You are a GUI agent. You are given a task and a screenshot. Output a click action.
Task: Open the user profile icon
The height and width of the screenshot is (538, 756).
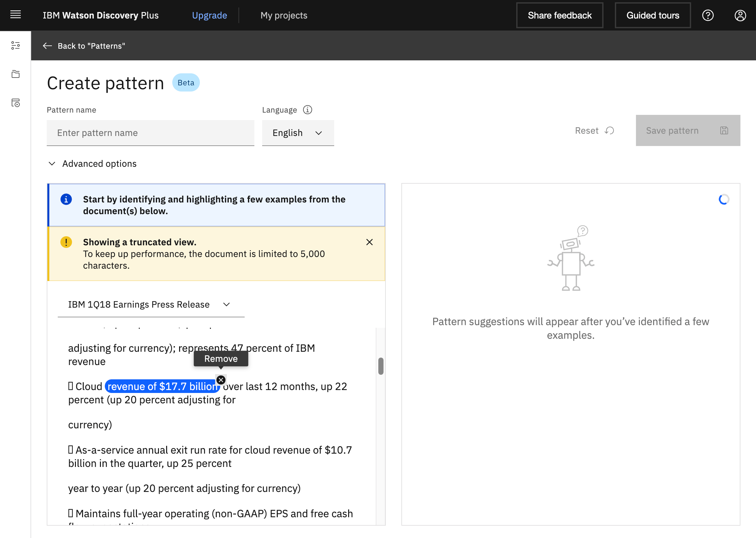740,15
